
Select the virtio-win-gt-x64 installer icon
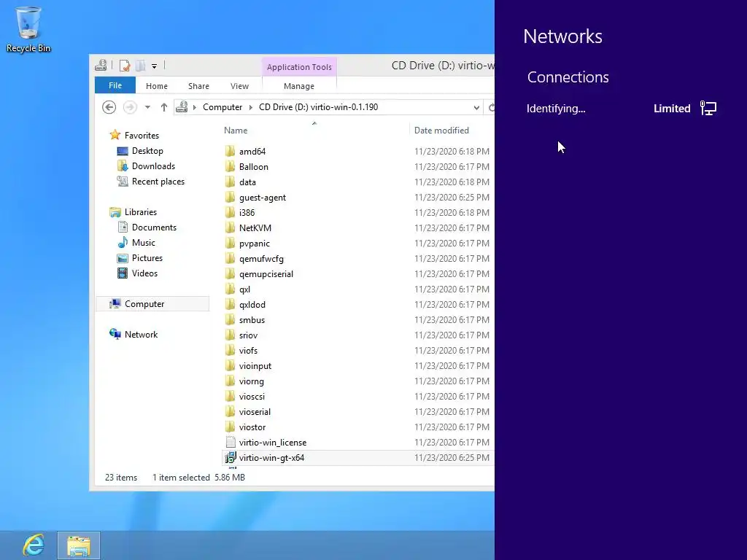click(231, 458)
